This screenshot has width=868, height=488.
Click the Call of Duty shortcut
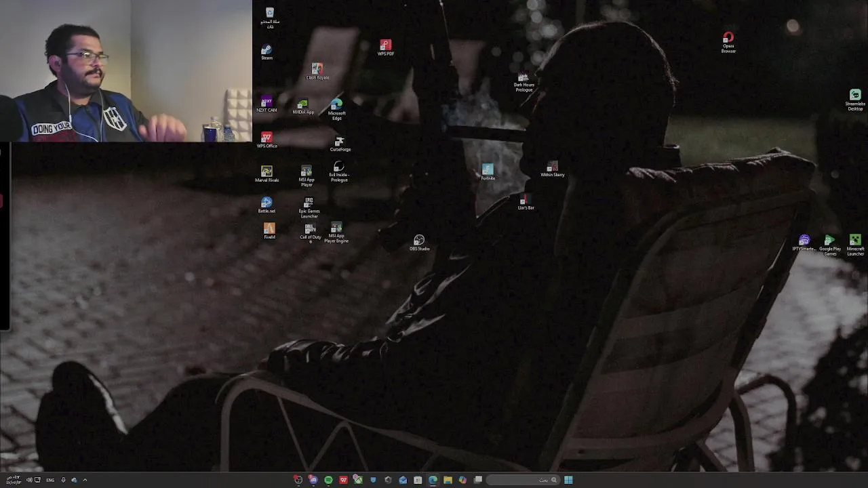tap(311, 233)
